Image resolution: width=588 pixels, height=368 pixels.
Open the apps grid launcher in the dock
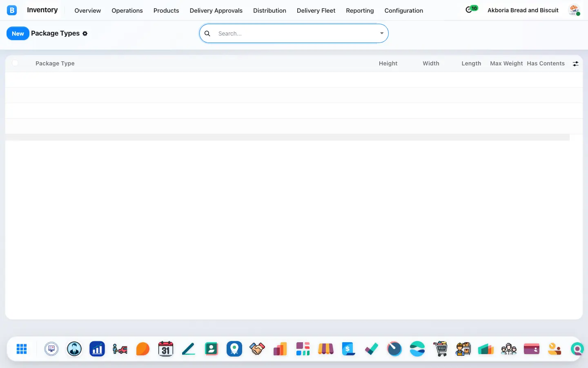tap(22, 349)
